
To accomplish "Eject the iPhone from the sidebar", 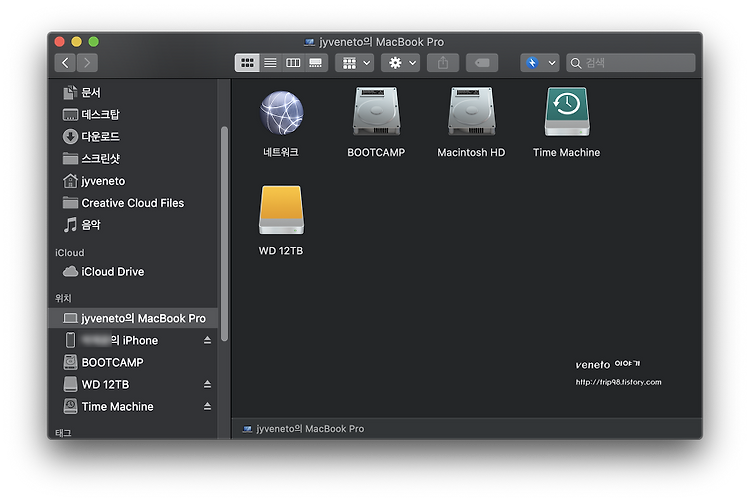I will pyautogui.click(x=207, y=340).
